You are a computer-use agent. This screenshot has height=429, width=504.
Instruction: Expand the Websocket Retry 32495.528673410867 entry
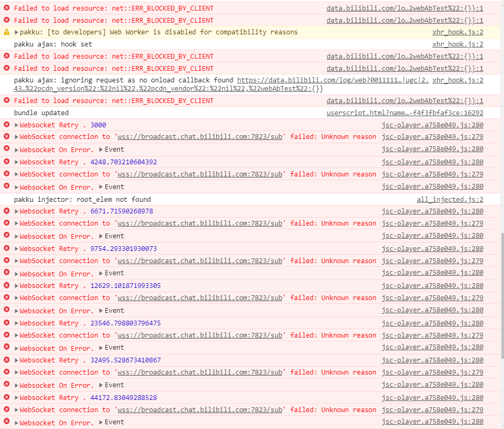(16, 360)
